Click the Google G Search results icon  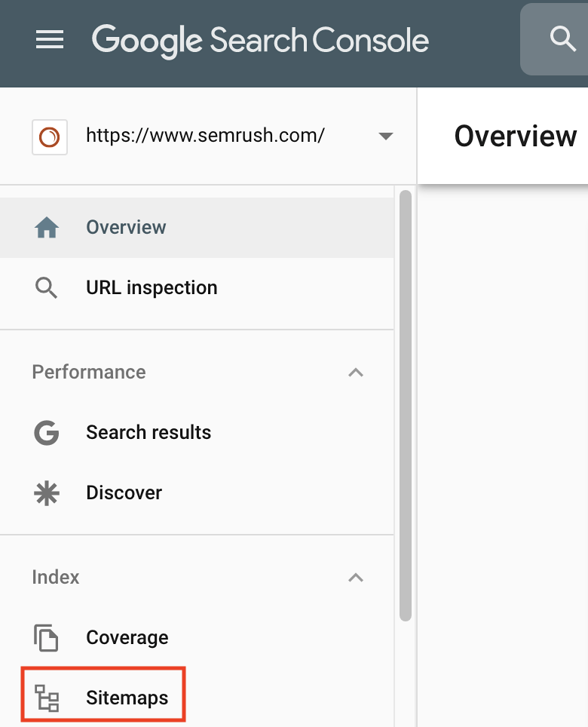tap(47, 433)
